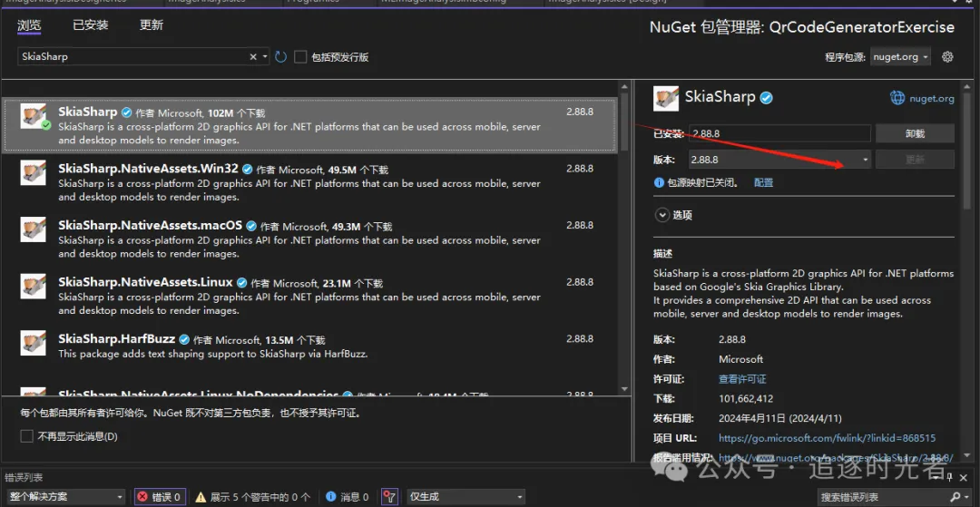Click the package list scrollbar down arrow

coord(623,389)
